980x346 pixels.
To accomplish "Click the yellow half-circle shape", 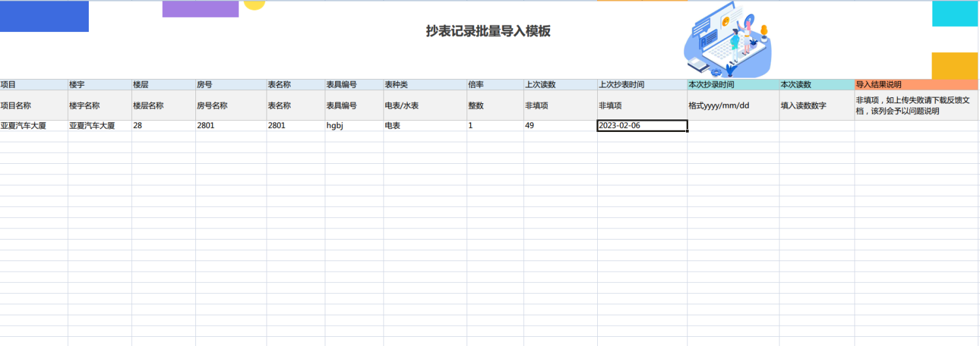I will point(254,5).
